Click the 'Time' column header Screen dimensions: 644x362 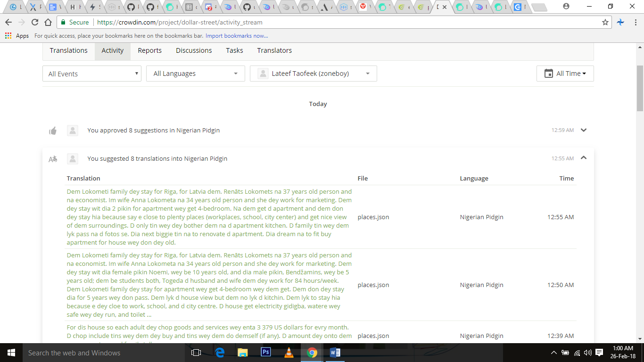click(x=567, y=179)
